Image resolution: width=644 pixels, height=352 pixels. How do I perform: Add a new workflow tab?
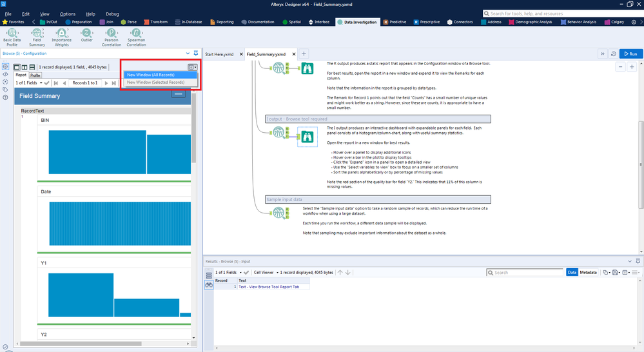[304, 54]
